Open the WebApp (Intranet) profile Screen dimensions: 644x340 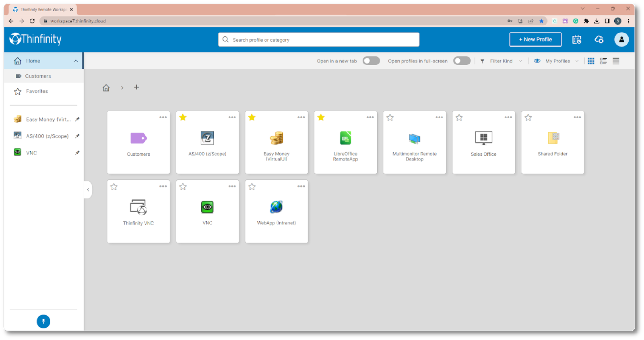tap(276, 211)
